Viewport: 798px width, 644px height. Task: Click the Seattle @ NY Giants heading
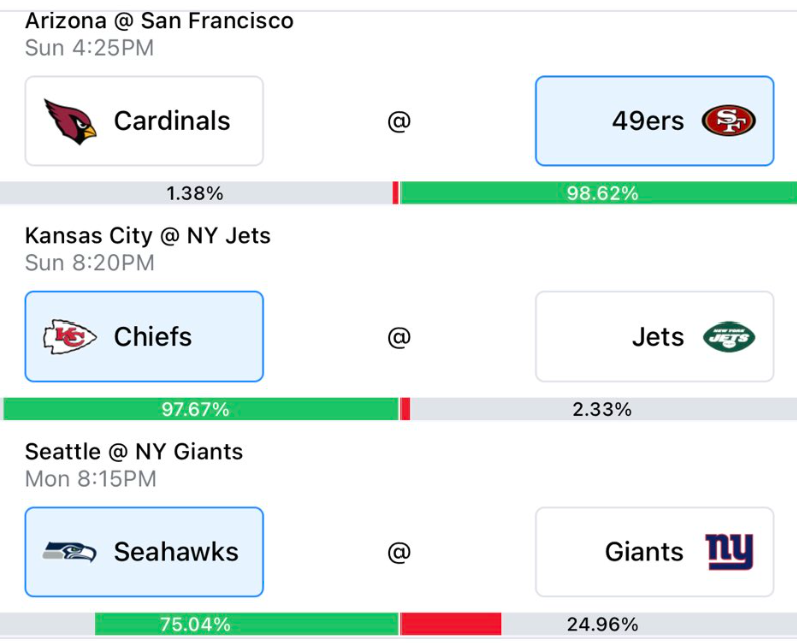coord(134,452)
